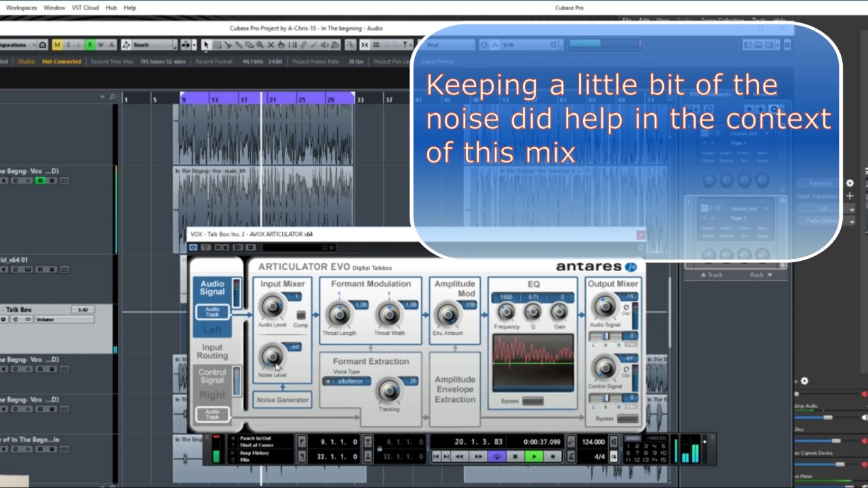
Task: Click the Noise Generator block
Action: tap(283, 399)
